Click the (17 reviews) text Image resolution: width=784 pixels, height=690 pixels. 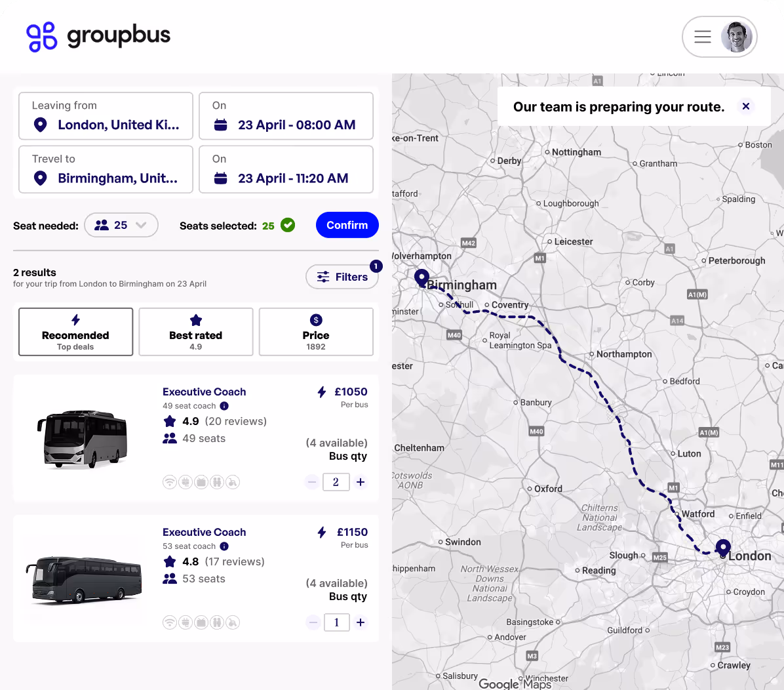click(x=235, y=562)
